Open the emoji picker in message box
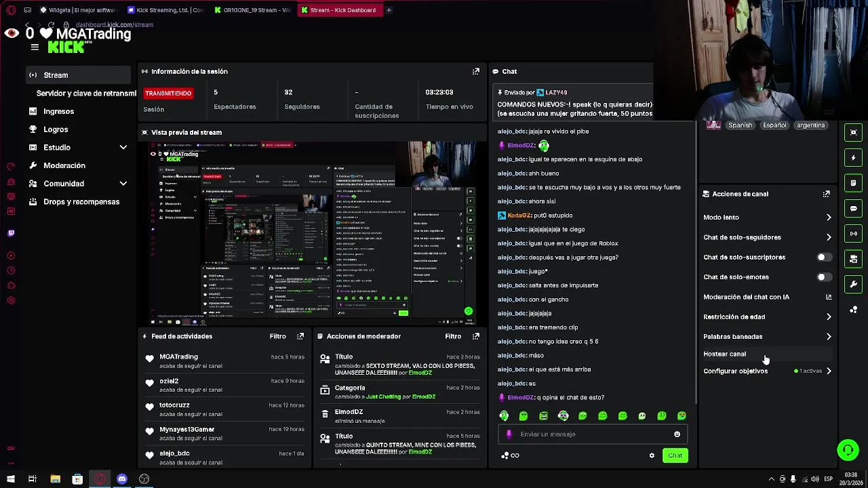This screenshot has height=488, width=868. (677, 434)
